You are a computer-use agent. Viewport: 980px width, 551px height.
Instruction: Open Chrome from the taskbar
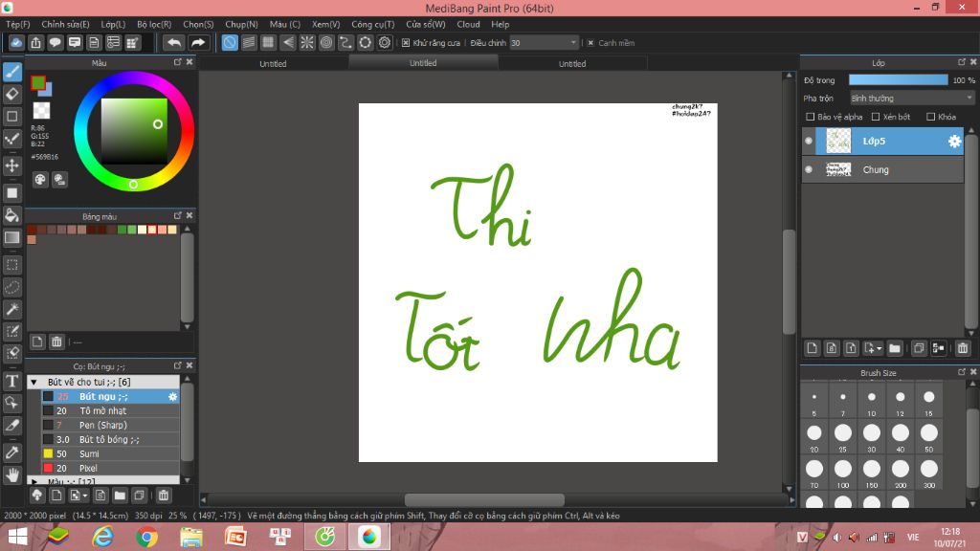(x=146, y=537)
